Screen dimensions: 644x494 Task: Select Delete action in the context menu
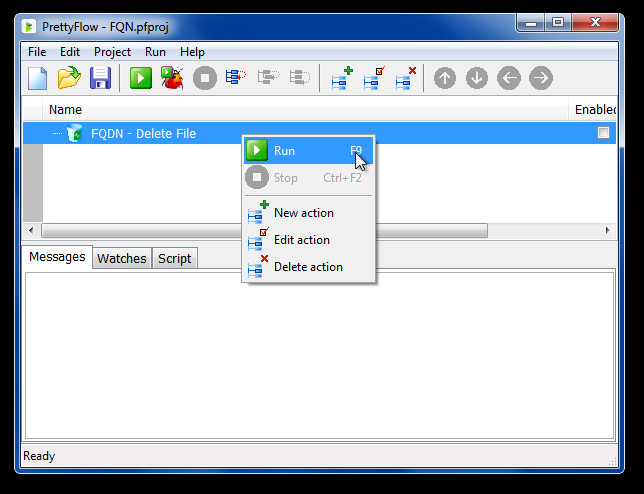coord(308,267)
